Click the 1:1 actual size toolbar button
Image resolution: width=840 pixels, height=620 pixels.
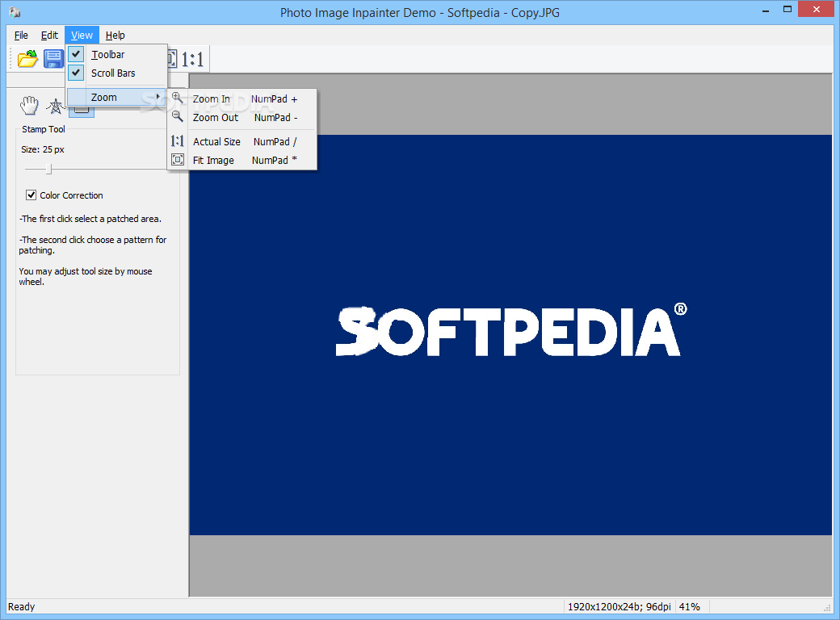191,59
